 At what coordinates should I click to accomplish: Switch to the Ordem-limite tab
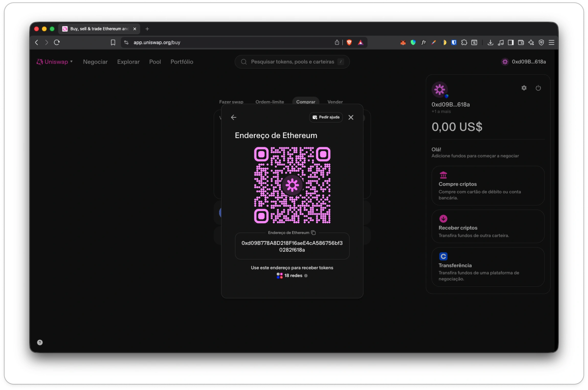point(270,102)
